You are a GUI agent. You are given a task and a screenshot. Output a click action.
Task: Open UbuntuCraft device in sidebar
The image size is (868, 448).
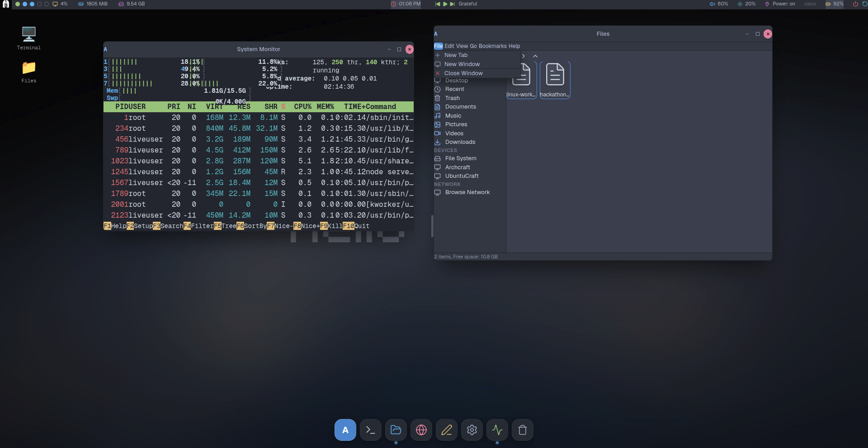click(469, 176)
